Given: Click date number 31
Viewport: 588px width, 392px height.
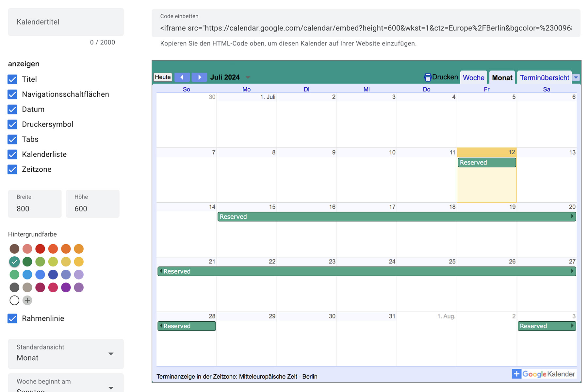Looking at the screenshot, I should tap(392, 316).
